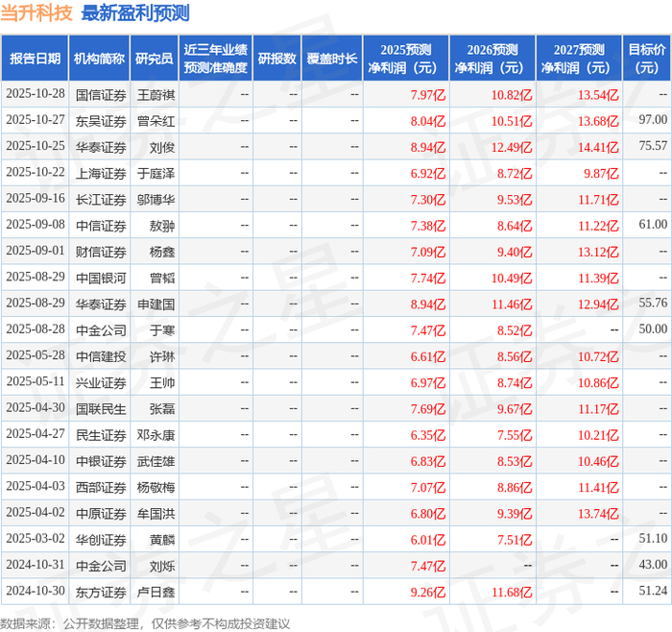Select the 近三年业绩预测准确度 column header
This screenshot has width=672, height=632.
[216, 59]
